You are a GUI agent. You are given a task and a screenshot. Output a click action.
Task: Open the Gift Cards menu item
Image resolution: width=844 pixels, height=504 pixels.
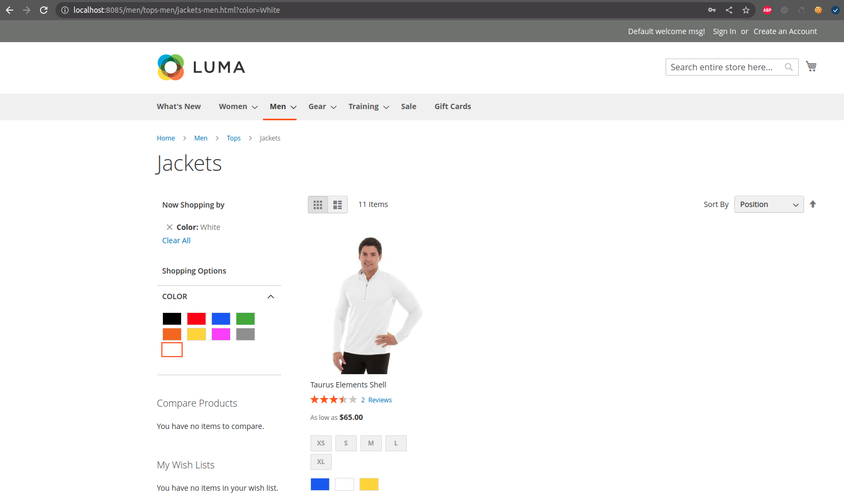click(453, 106)
